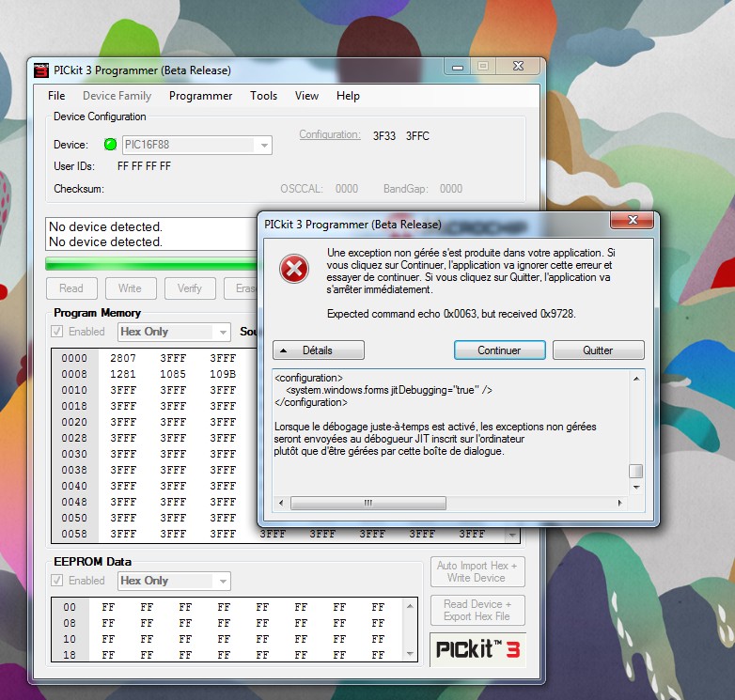
Task: Click program memory value 109B
Action: coord(223,374)
